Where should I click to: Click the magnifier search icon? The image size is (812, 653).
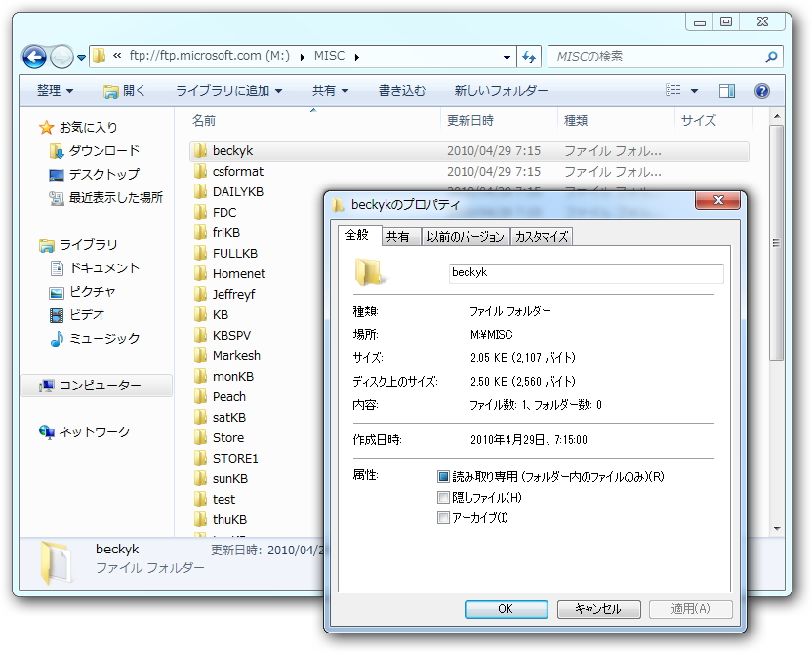(x=771, y=57)
